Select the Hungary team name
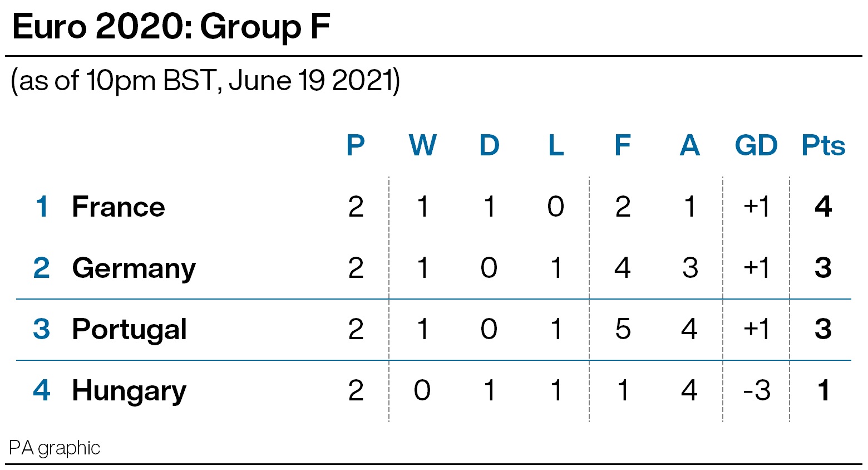This screenshot has width=868, height=470. click(129, 391)
